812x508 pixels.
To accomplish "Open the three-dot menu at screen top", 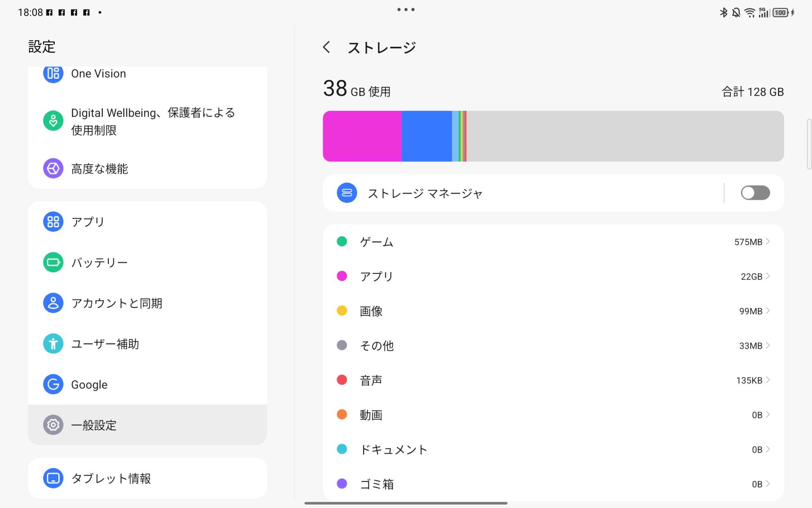I will tap(406, 9).
